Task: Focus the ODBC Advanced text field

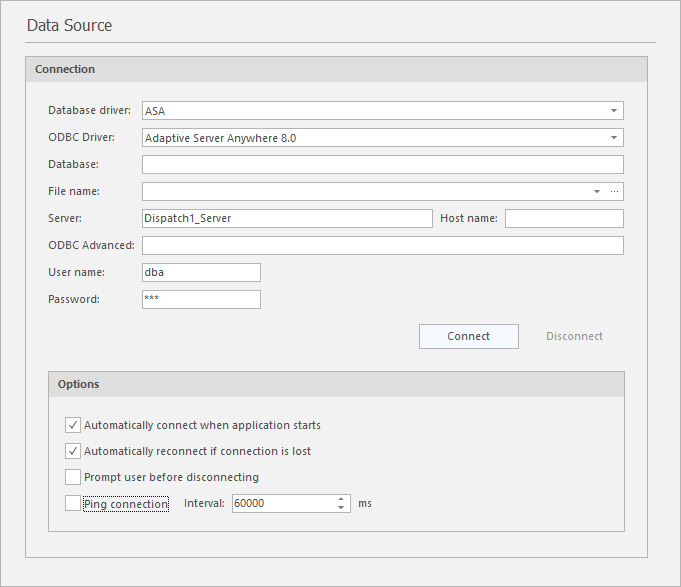Action: tap(382, 245)
